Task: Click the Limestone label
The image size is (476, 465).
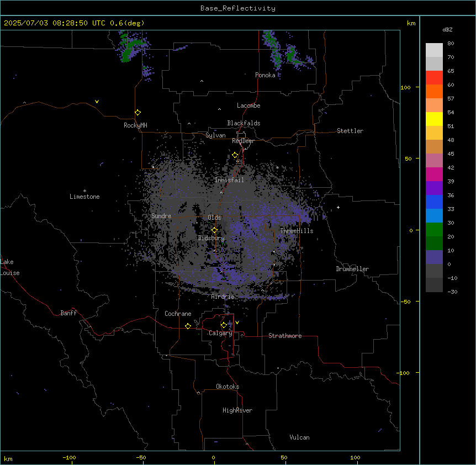Action: pos(84,197)
